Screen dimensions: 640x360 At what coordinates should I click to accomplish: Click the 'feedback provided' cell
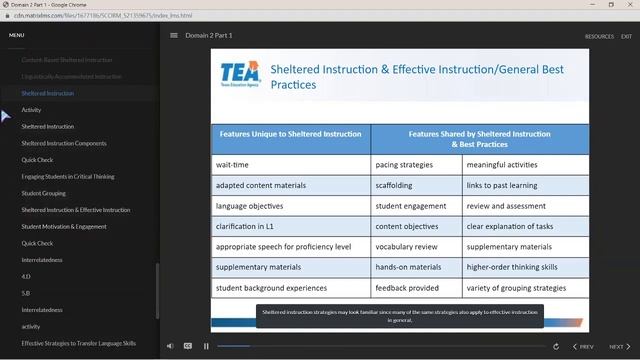tap(416, 288)
